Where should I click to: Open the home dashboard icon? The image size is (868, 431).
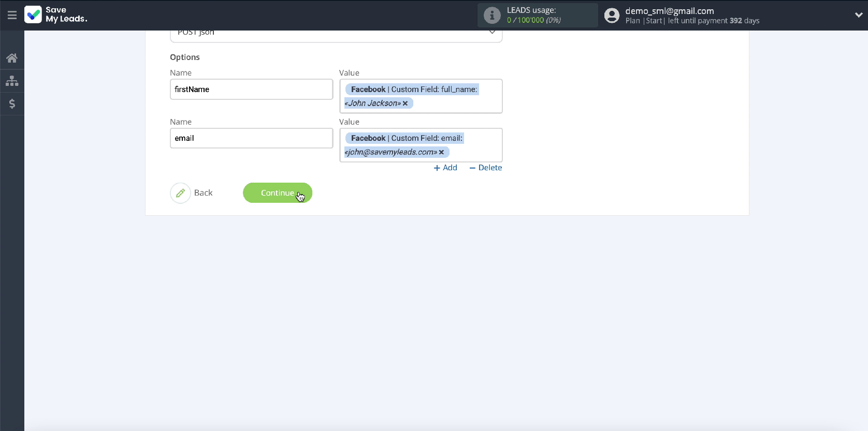[12, 58]
